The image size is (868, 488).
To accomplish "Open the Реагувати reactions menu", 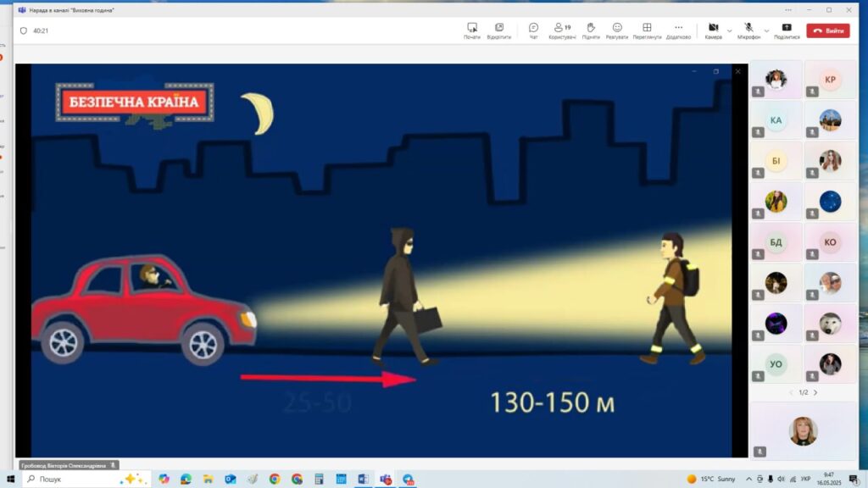I will [x=617, y=30].
